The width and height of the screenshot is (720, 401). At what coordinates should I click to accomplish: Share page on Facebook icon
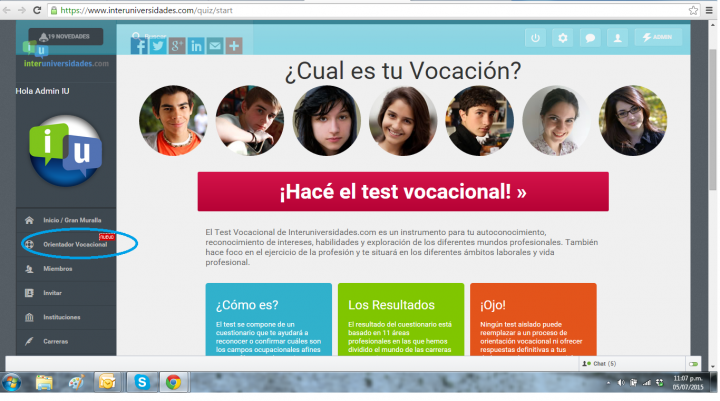(x=139, y=46)
